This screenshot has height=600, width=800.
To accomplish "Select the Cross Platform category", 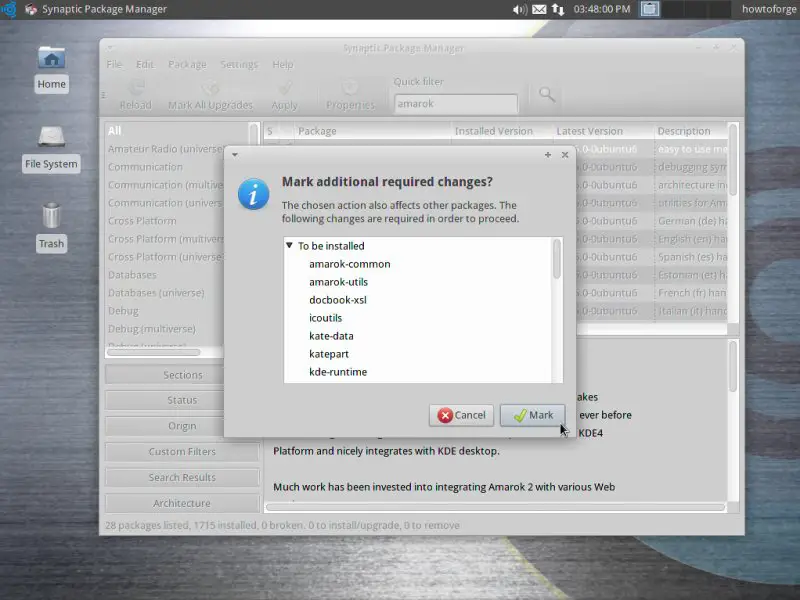I will pyautogui.click(x=142, y=221).
